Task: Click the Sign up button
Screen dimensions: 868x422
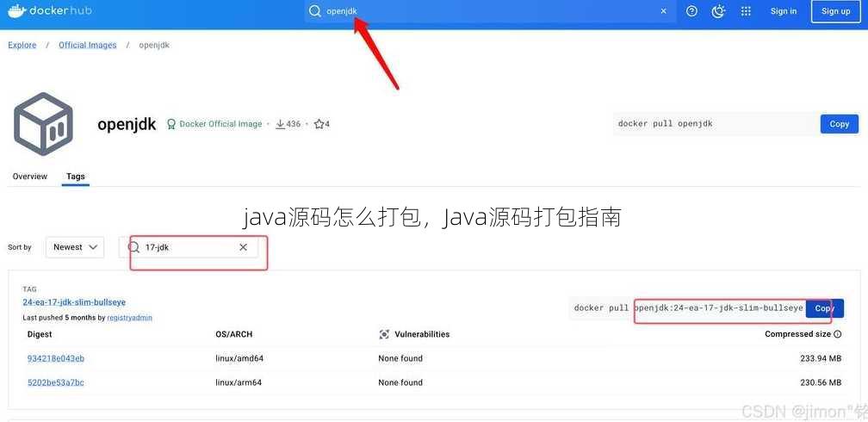Action: click(835, 11)
